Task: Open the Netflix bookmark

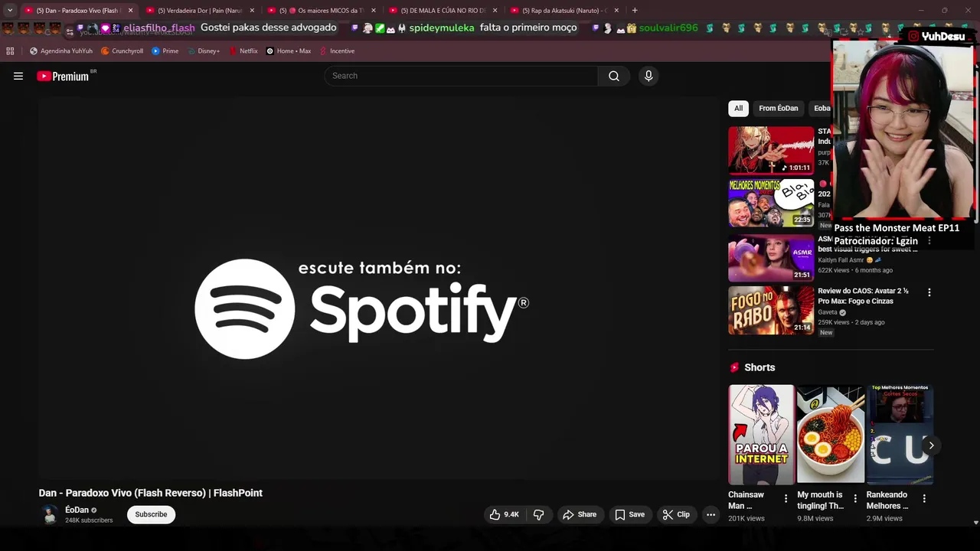Action: click(243, 51)
